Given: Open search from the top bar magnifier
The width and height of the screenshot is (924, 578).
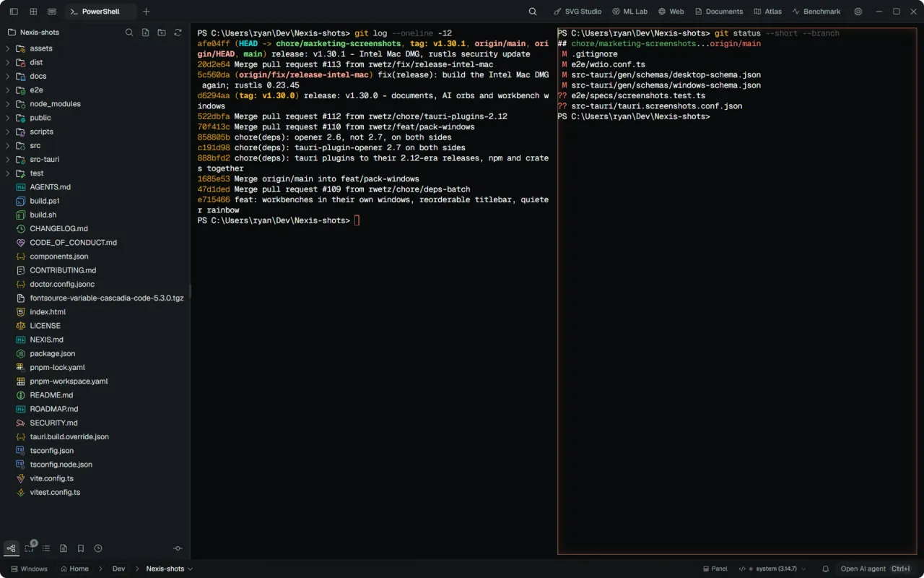Looking at the screenshot, I should click(x=533, y=12).
